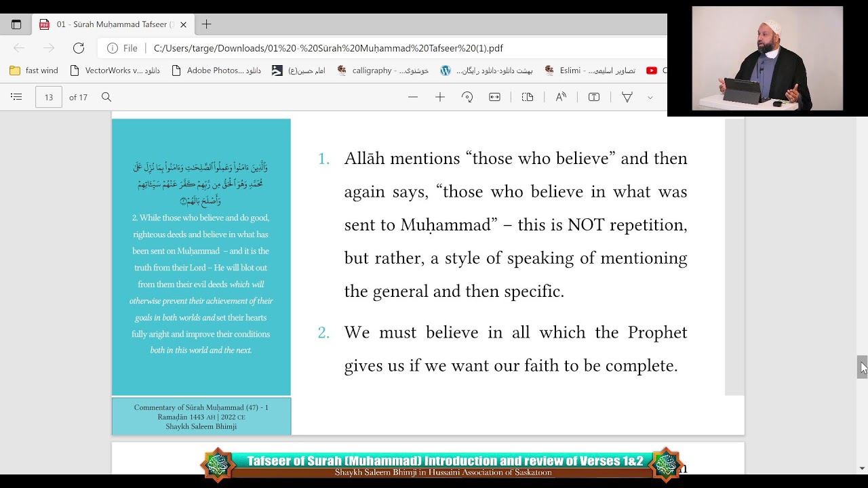
Task: Click the address bar file path
Action: coord(328,48)
